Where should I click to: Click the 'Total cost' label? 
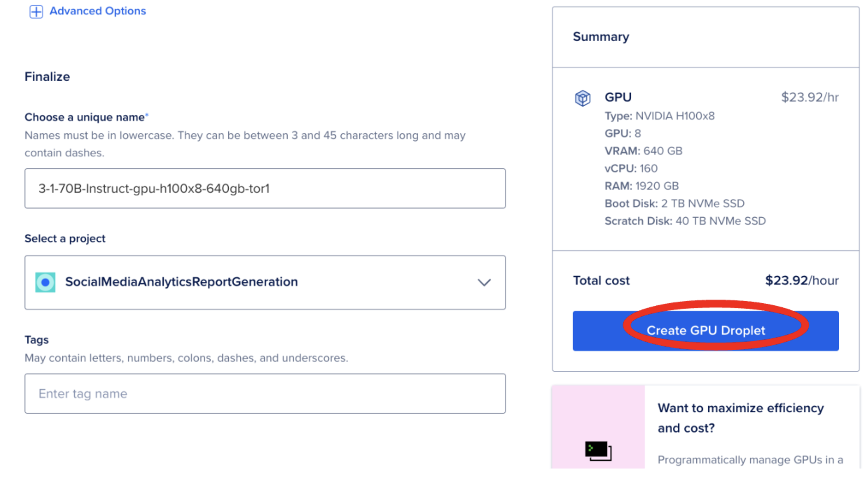click(601, 281)
